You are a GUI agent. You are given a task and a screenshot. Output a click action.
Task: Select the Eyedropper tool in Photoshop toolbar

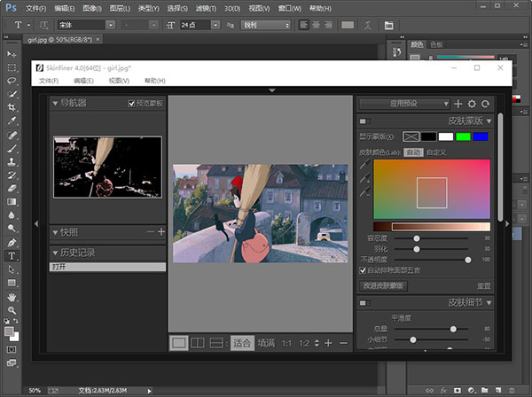tap(12, 121)
